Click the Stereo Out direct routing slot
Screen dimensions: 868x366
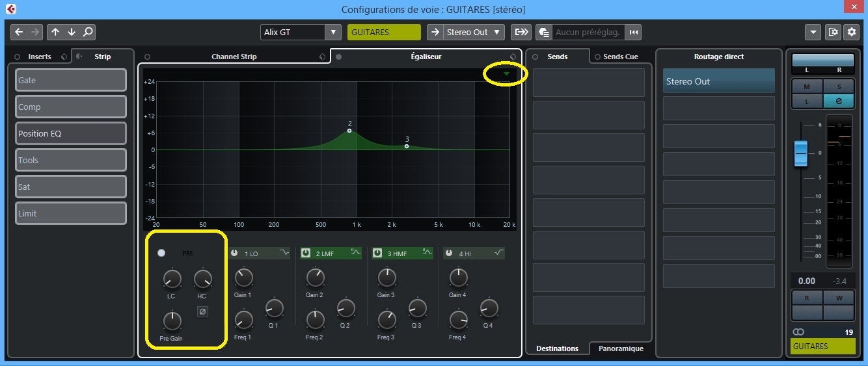(719, 81)
